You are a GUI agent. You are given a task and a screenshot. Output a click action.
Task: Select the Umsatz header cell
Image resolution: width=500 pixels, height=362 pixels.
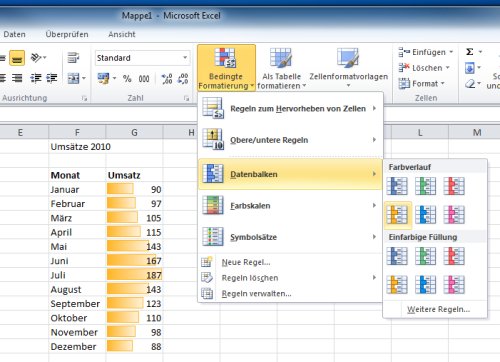134,175
